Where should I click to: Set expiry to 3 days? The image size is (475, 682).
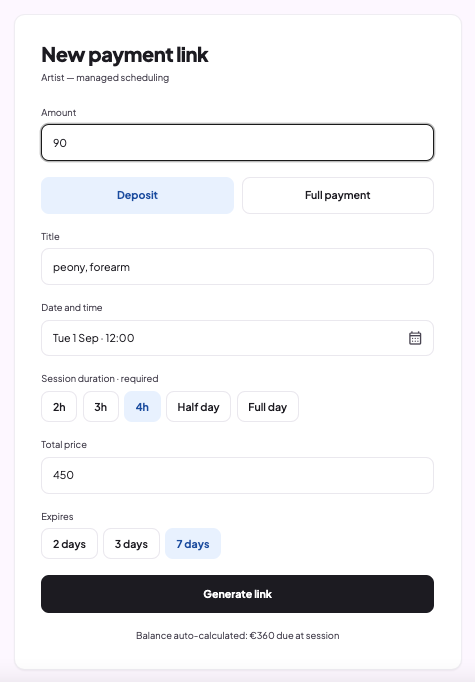coord(131,544)
